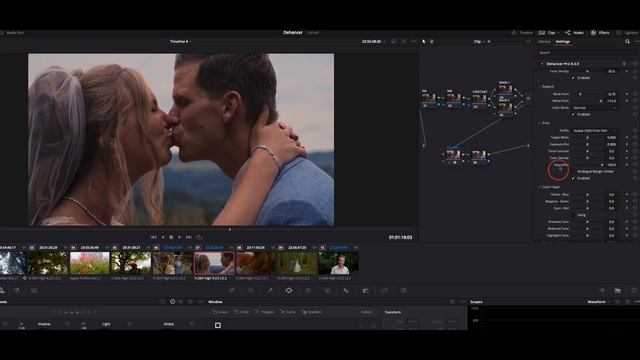Toggle Enabled checkbox under Color Mode

point(573,114)
